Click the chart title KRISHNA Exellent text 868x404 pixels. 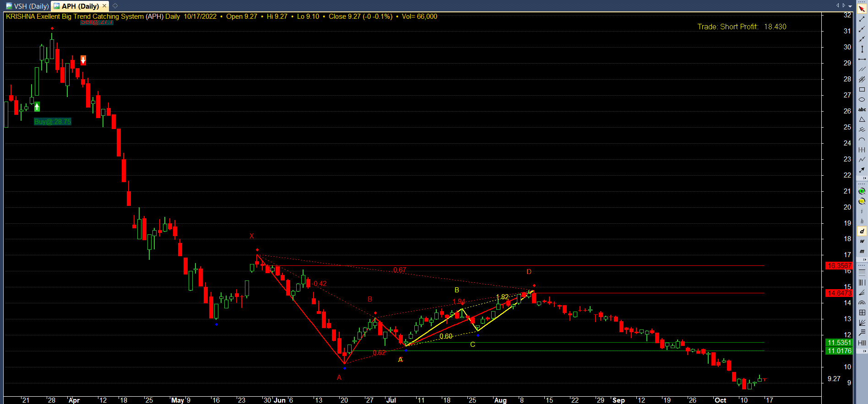[x=75, y=16]
